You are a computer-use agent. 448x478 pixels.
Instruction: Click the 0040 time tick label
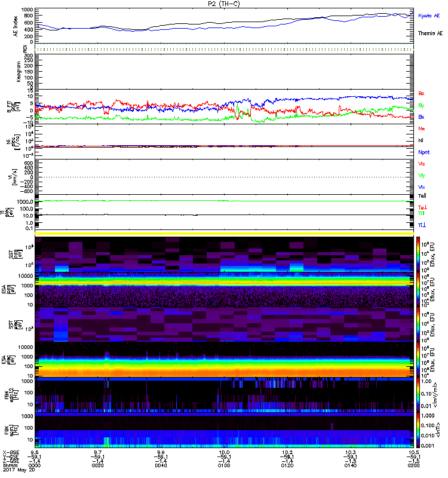161,465
